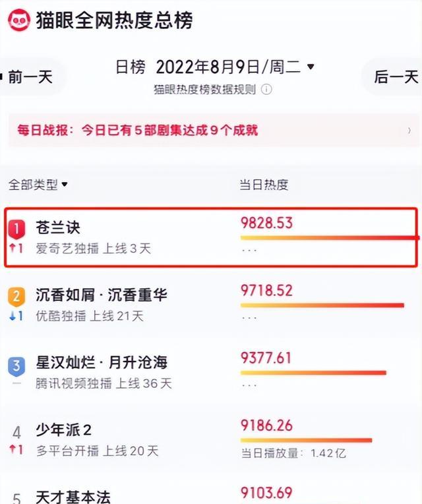Click the heat bar for 苍兰诀

pos(330,238)
